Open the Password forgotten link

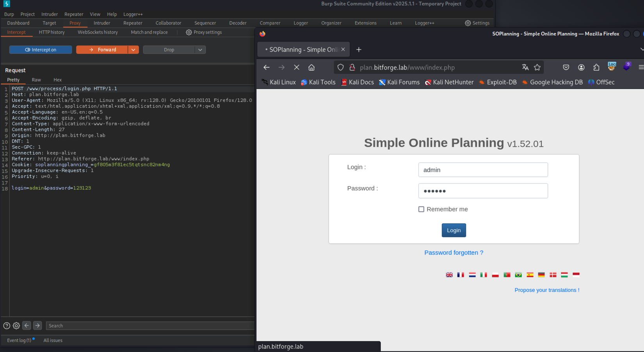click(454, 252)
